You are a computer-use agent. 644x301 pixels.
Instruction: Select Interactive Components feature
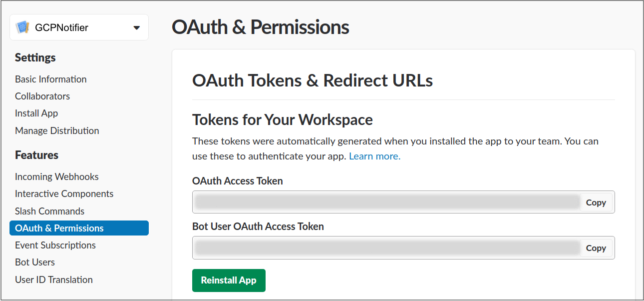click(x=64, y=194)
